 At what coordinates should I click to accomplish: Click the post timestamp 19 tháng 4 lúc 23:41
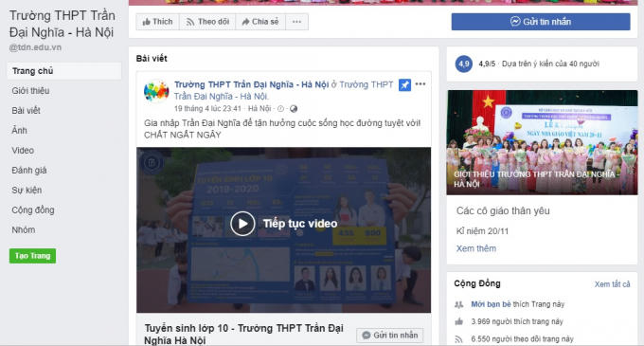pyautogui.click(x=207, y=109)
